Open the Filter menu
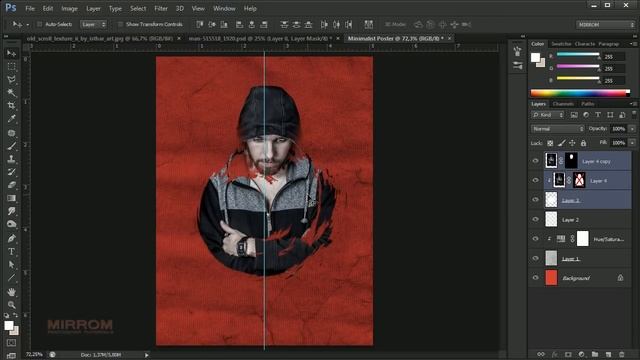640x360 pixels. click(x=161, y=8)
